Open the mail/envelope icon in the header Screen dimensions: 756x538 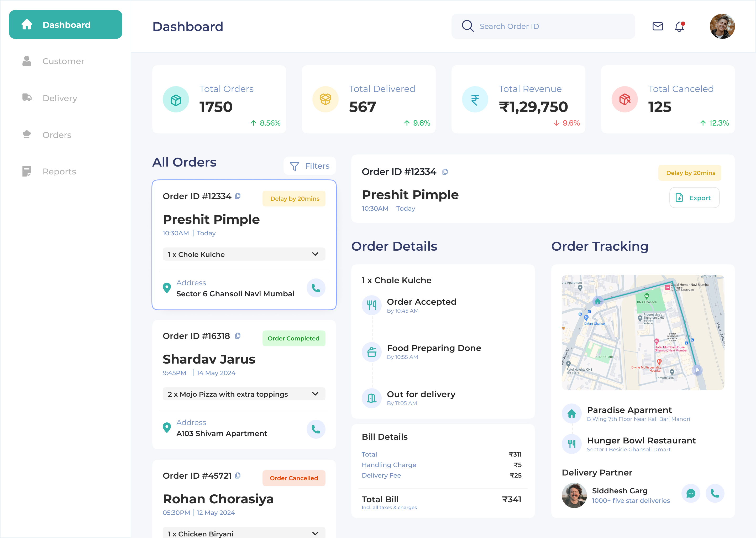click(657, 26)
